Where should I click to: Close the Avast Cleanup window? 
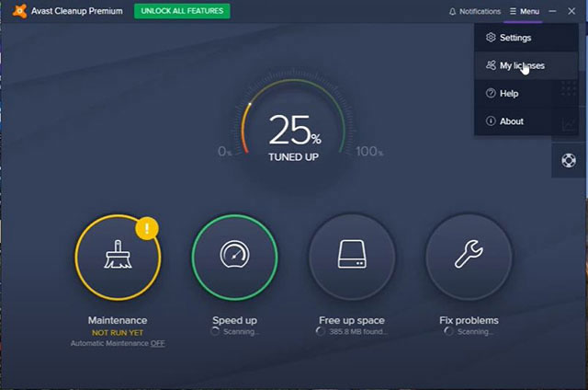(x=571, y=11)
